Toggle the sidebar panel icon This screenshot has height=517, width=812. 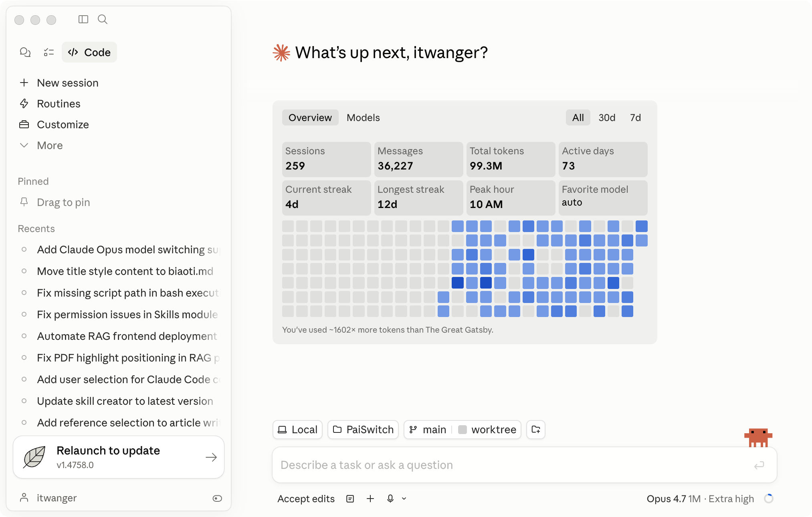(x=83, y=19)
